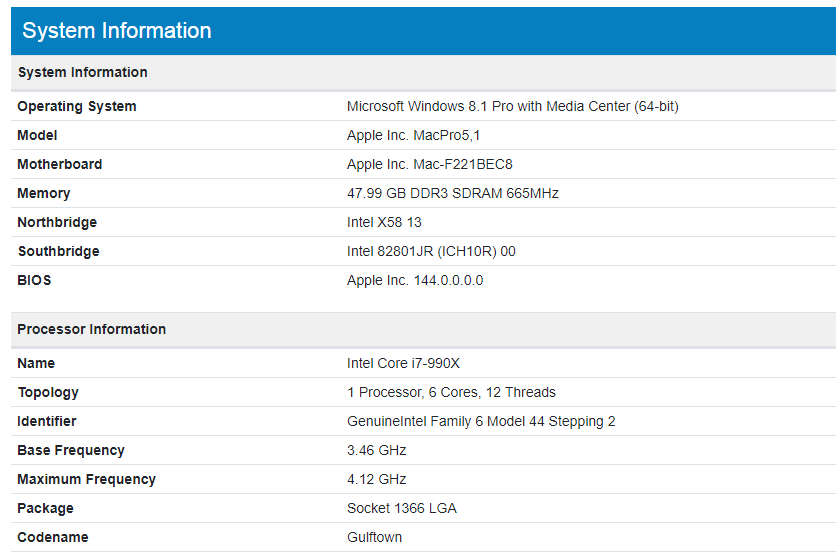Select the Topology row label
Viewport: 836px width, 556px height.
coord(48,392)
